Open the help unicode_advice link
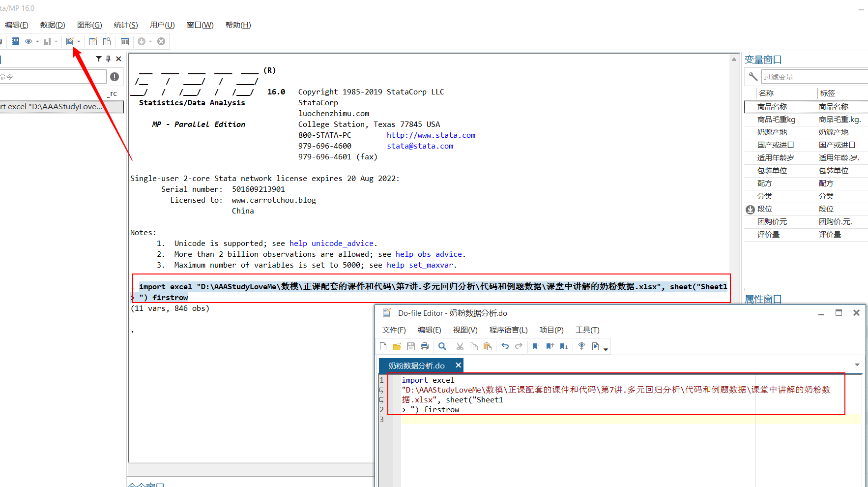Viewport: 868px width, 487px height. coord(332,243)
